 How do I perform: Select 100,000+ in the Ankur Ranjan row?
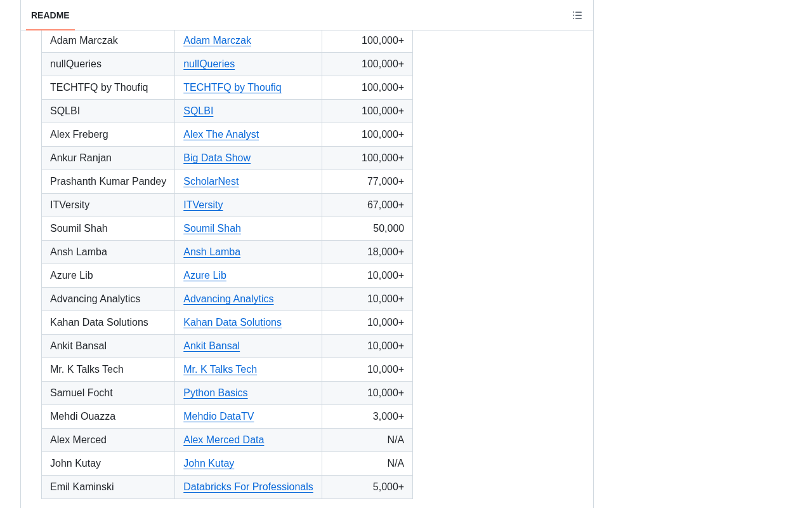pos(383,158)
